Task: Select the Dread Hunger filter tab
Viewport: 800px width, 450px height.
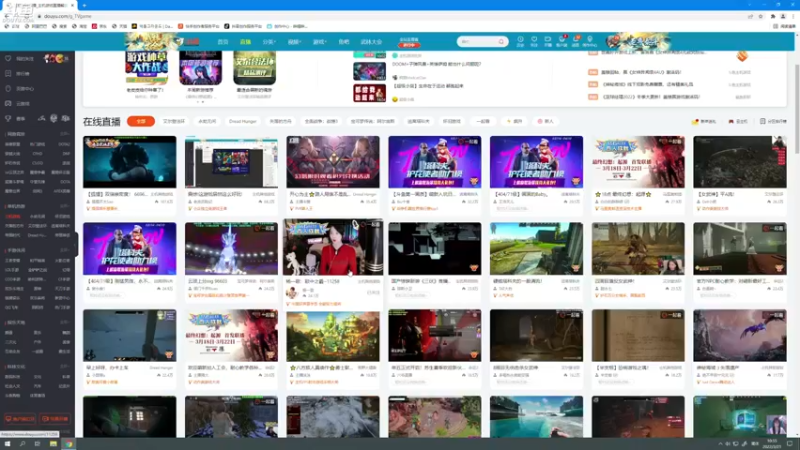Action: pyautogui.click(x=243, y=121)
